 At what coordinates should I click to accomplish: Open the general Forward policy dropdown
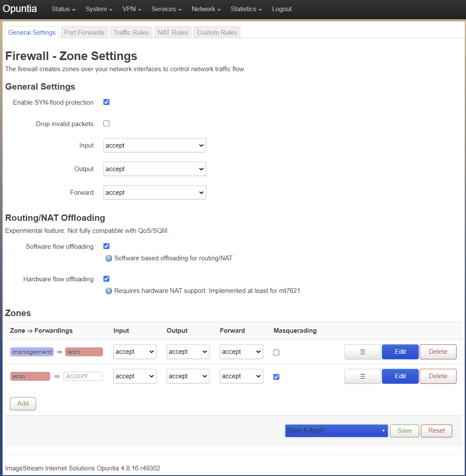(x=154, y=193)
